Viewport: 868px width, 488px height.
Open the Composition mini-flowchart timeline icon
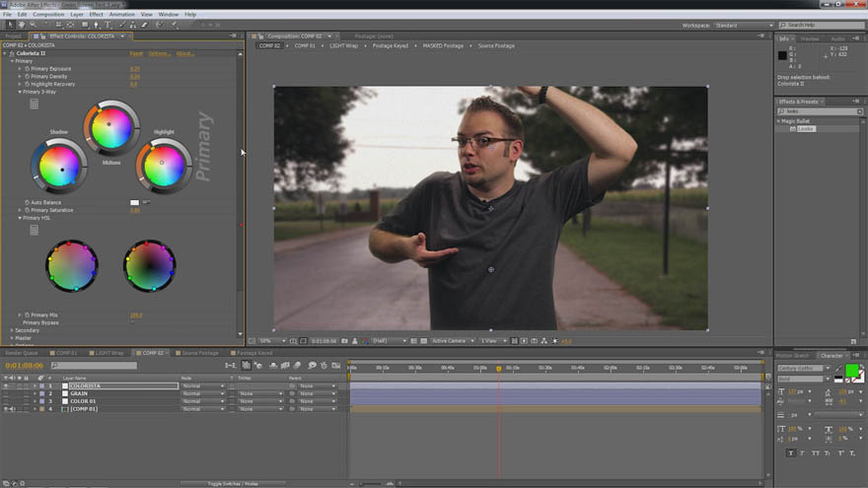pos(230,365)
